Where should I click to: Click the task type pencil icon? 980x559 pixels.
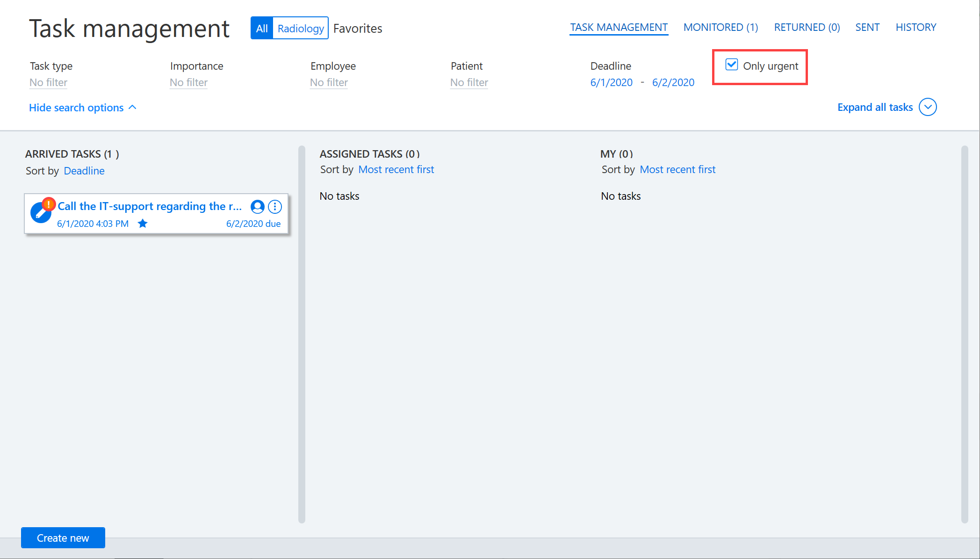[x=40, y=213]
